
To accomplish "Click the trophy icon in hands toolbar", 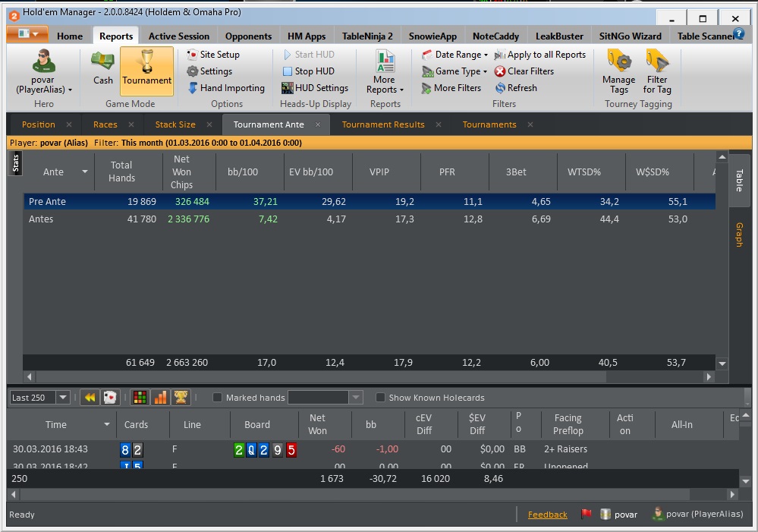I will point(181,398).
